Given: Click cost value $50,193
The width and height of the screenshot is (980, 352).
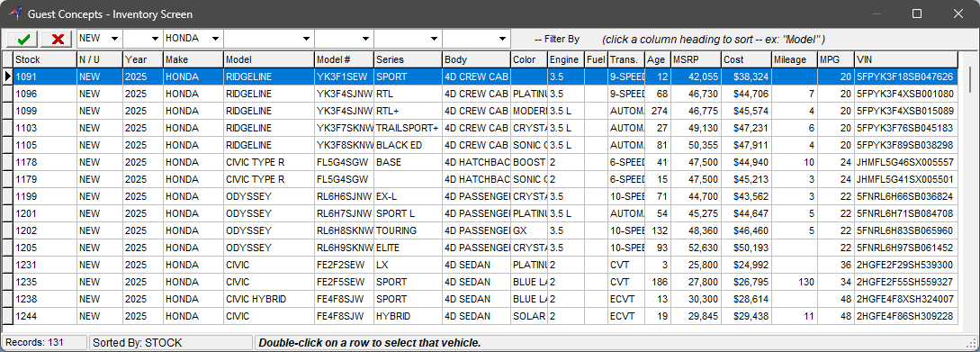Looking at the screenshot, I should (x=746, y=247).
